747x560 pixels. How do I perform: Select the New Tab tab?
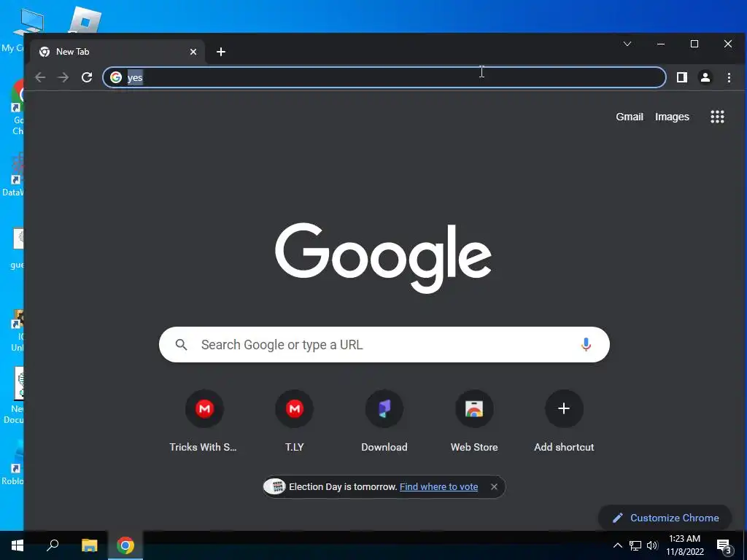click(117, 52)
